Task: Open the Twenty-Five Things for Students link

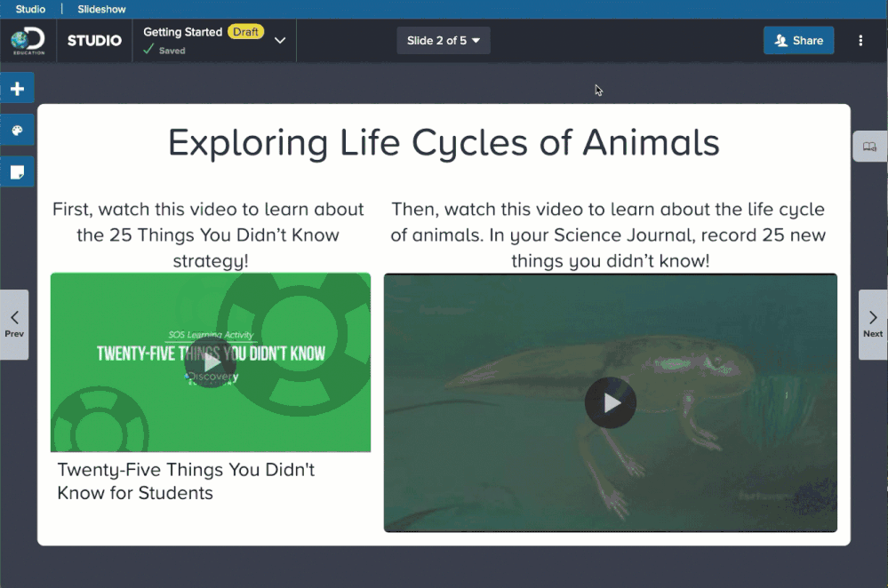Action: pos(183,481)
